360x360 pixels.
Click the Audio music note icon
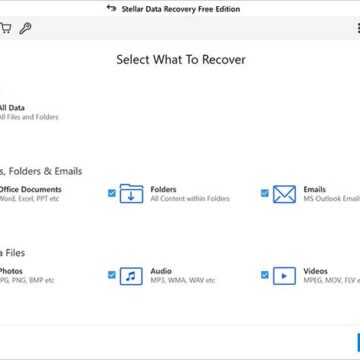click(131, 276)
